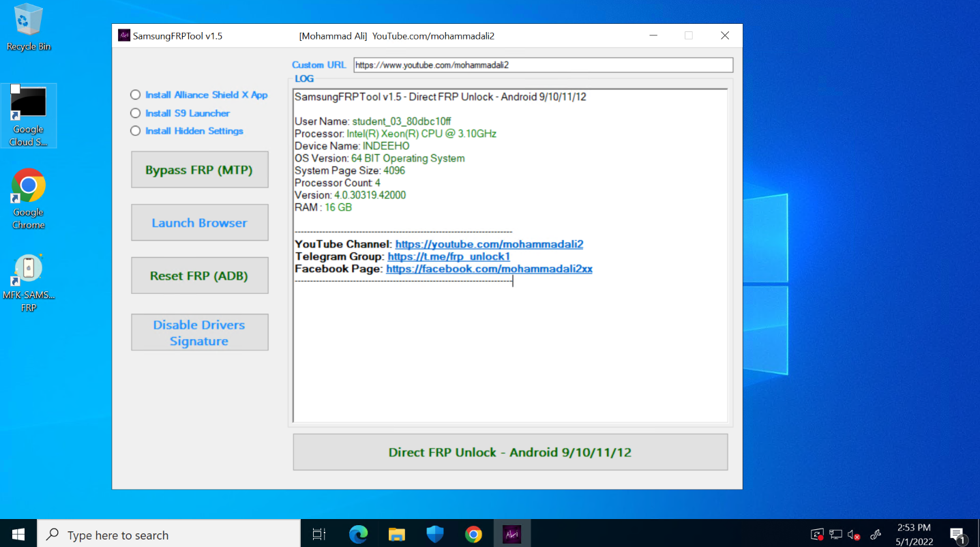Click the User Name value student_03_80dbc10ff
The image size is (980, 547).
402,121
